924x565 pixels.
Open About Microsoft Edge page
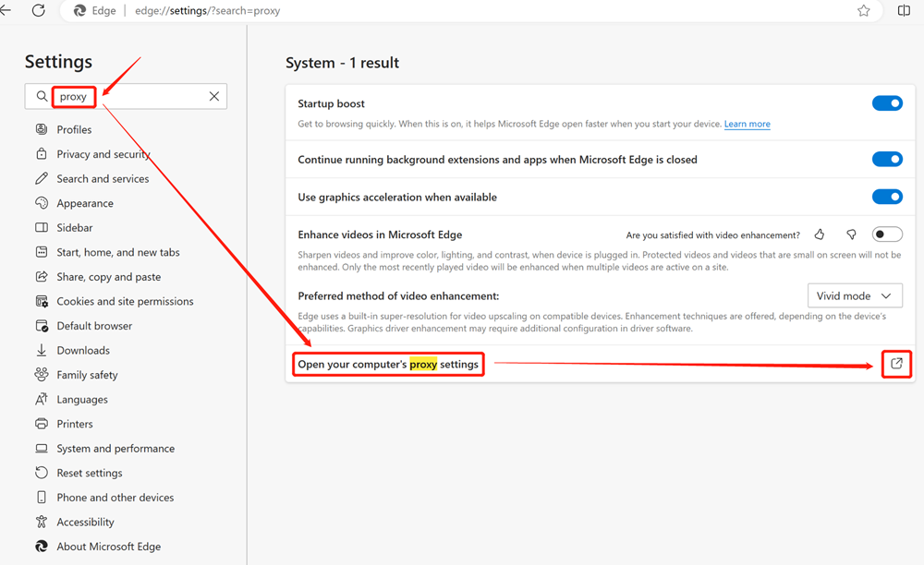(x=108, y=547)
